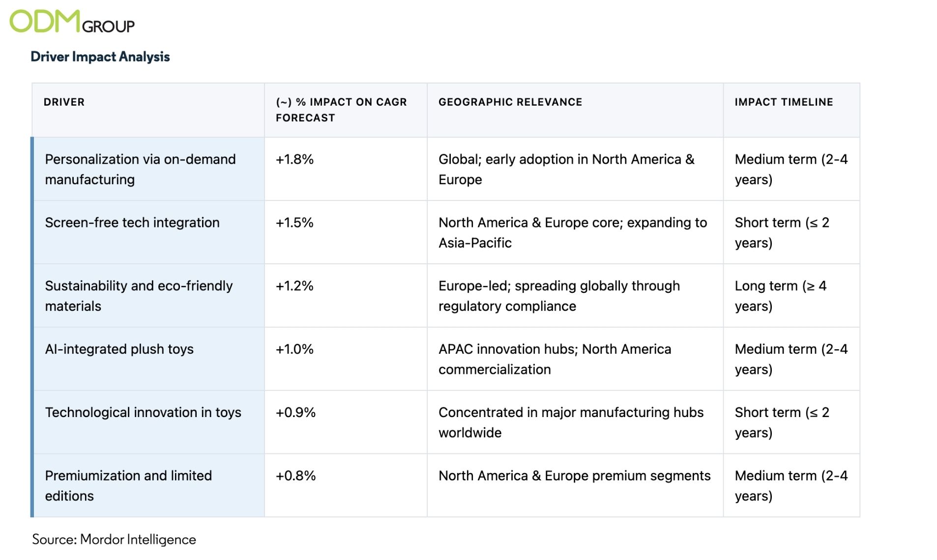Select the AI-integrated plush toys cell
937x560 pixels.
coord(119,349)
